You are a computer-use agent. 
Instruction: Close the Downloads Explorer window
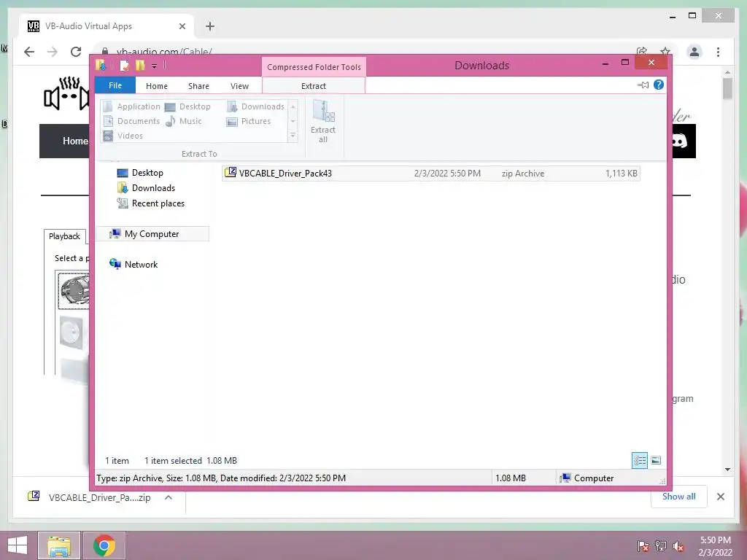[651, 63]
